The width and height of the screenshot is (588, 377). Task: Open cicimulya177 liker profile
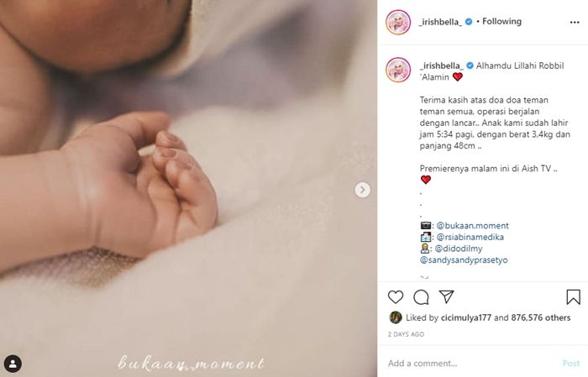click(465, 317)
